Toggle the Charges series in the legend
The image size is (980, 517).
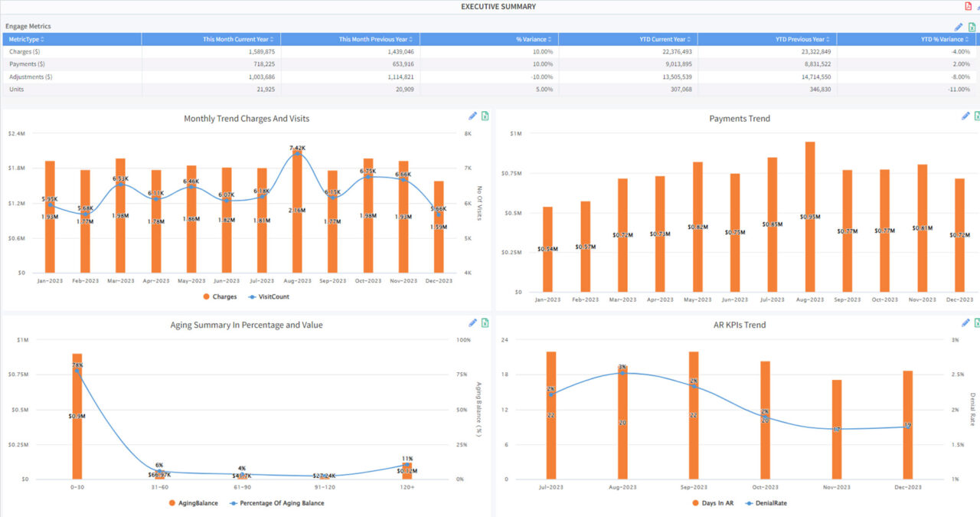[x=225, y=296]
